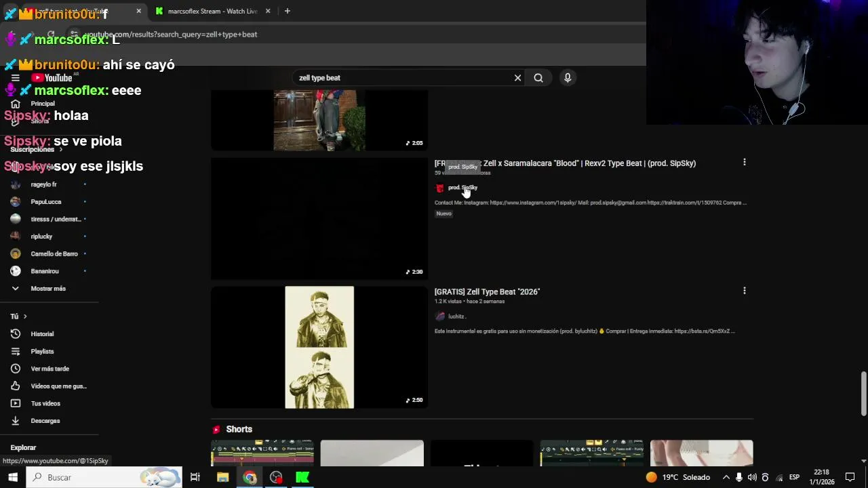
Task: Expand the Tú section chevron
Action: pyautogui.click(x=25, y=317)
